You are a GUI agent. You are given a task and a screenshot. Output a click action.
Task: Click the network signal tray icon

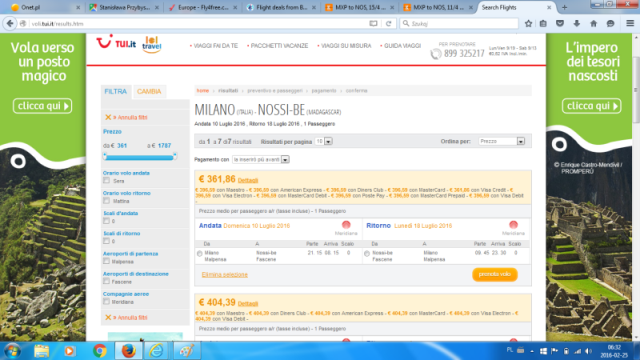[x=578, y=351]
